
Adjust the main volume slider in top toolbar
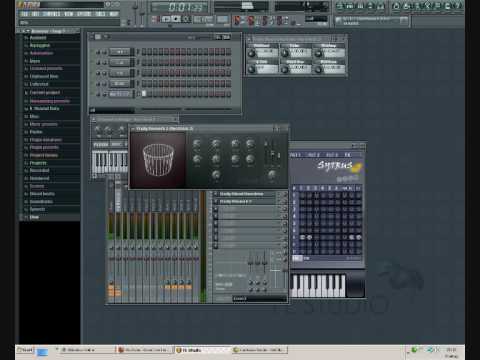(x=135, y=13)
